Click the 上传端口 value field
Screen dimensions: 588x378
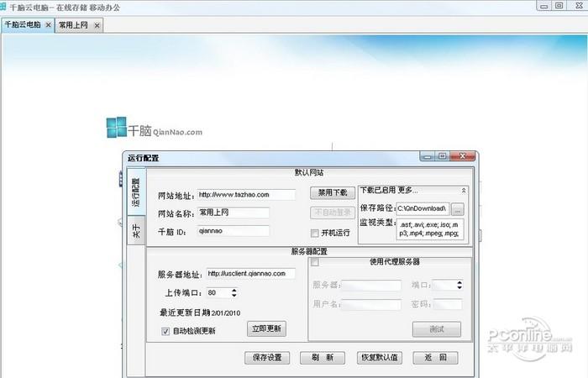click(x=218, y=293)
